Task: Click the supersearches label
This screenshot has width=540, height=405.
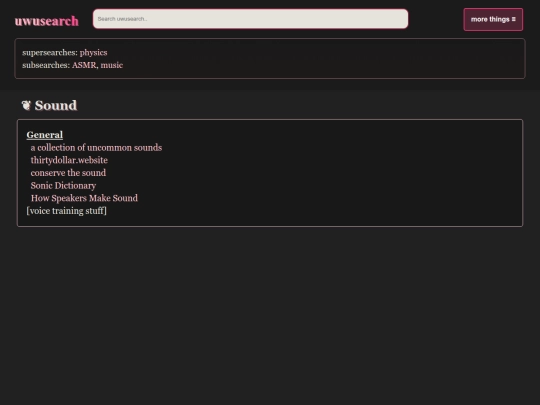Action: tap(50, 53)
